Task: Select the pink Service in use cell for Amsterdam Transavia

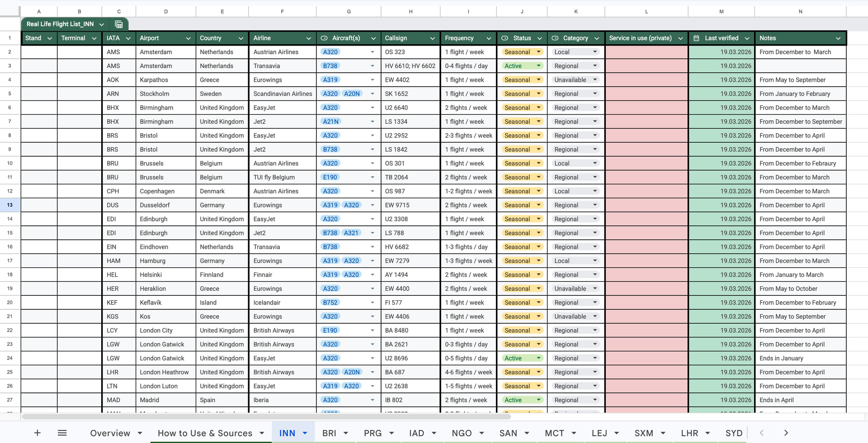Action: (646, 66)
